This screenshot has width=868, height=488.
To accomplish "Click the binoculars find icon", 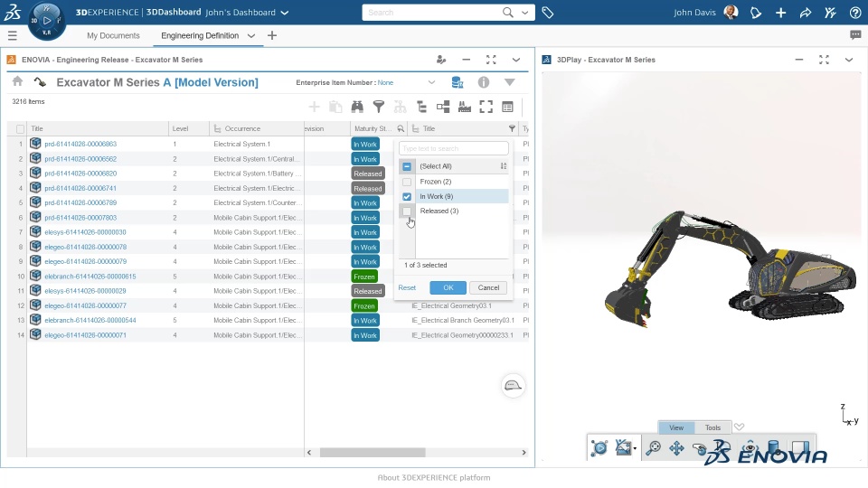I will (x=357, y=107).
